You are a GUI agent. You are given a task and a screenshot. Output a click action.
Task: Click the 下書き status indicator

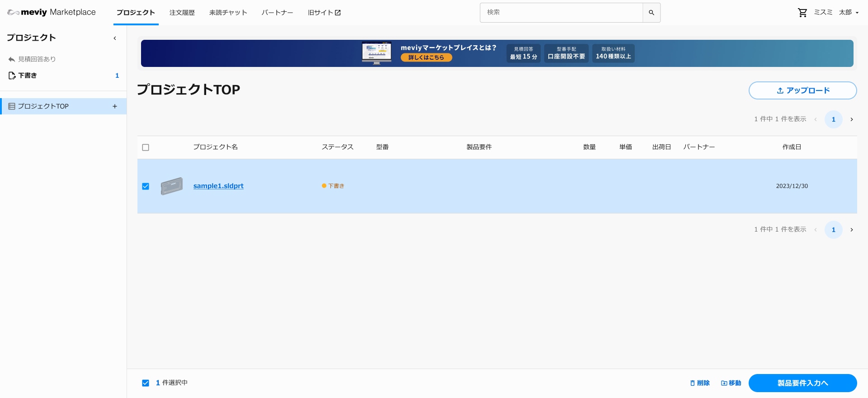(x=333, y=186)
